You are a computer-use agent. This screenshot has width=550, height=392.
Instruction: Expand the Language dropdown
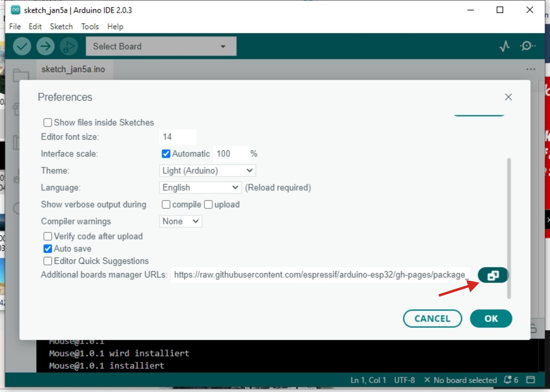coord(200,188)
